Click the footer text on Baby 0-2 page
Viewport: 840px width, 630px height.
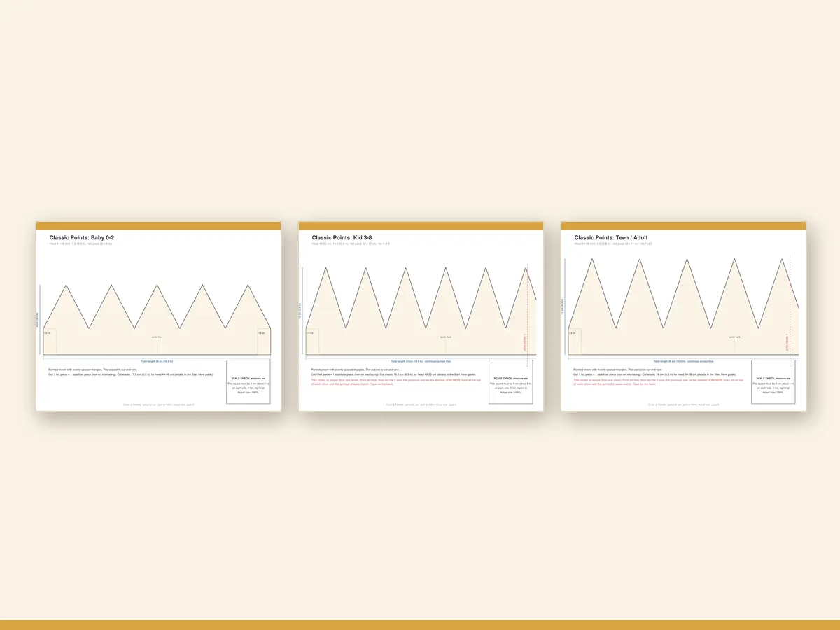click(159, 405)
